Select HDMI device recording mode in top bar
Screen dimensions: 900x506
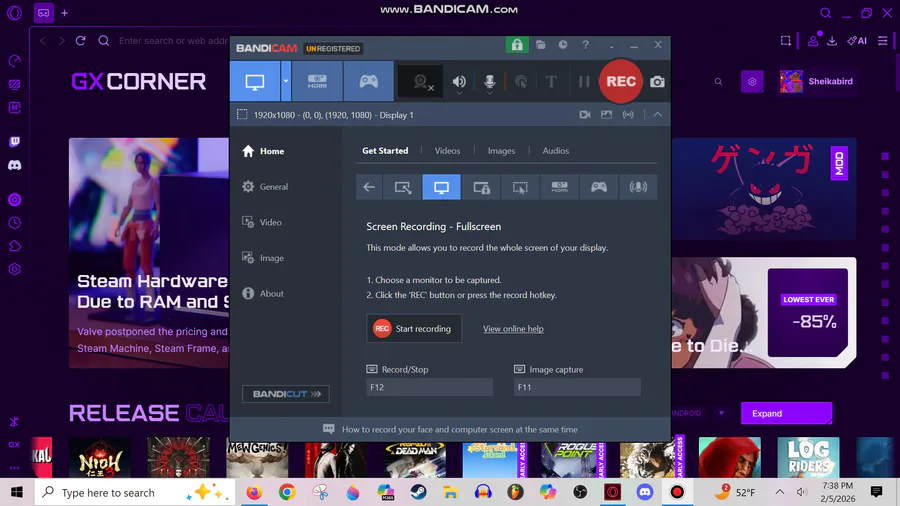pos(317,81)
